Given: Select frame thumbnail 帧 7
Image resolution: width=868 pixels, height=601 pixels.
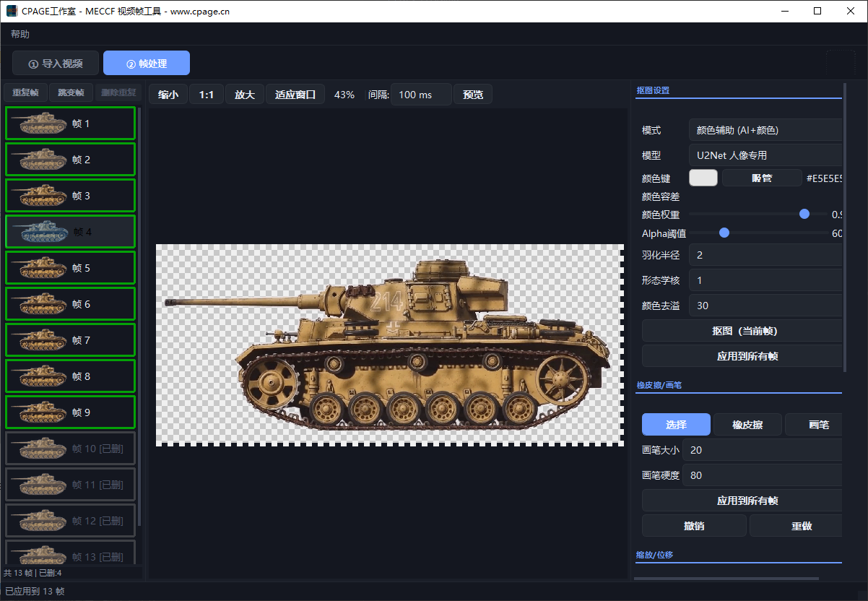Looking at the screenshot, I should tap(70, 340).
